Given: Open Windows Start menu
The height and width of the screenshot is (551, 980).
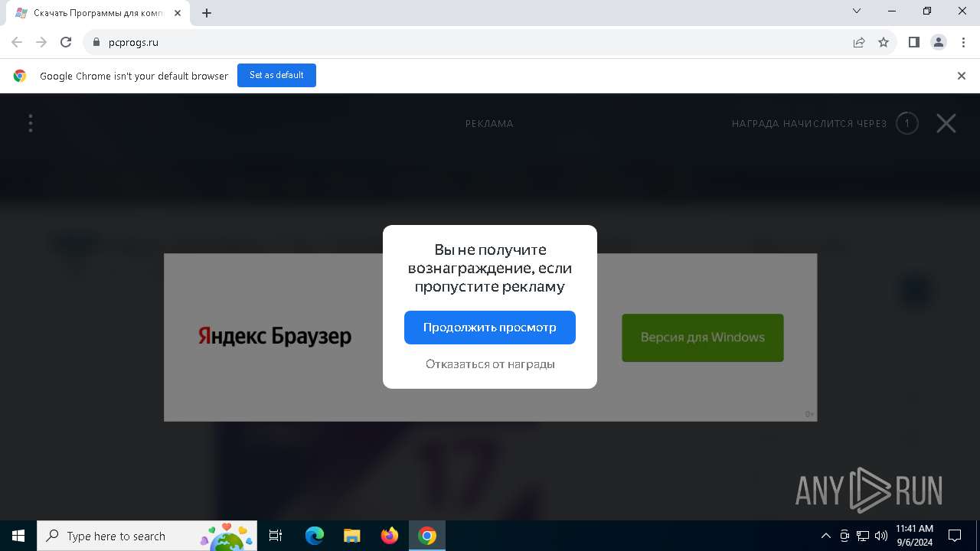Looking at the screenshot, I should [x=18, y=536].
